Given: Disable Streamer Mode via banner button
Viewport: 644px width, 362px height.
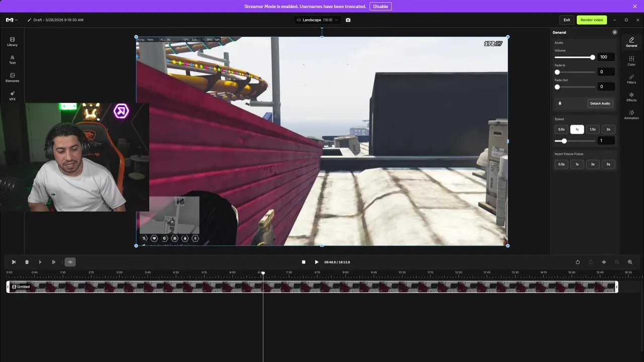Looking at the screenshot, I should coord(380,7).
